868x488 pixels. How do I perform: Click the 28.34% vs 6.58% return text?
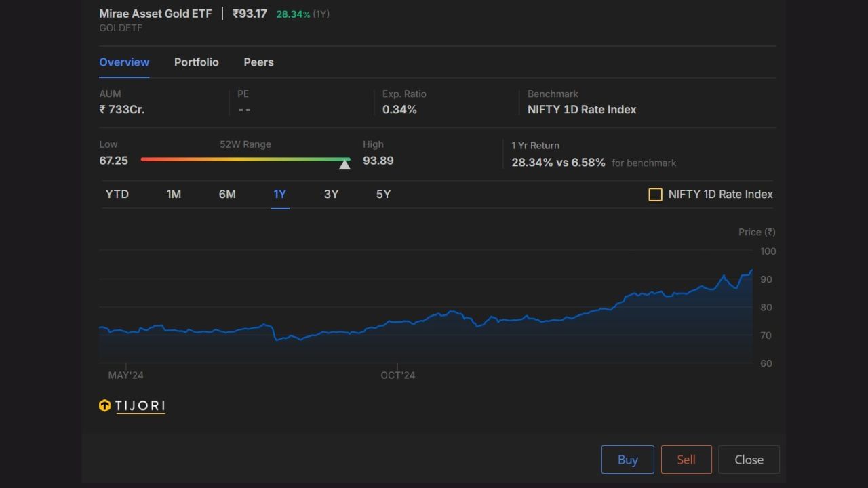coord(558,163)
